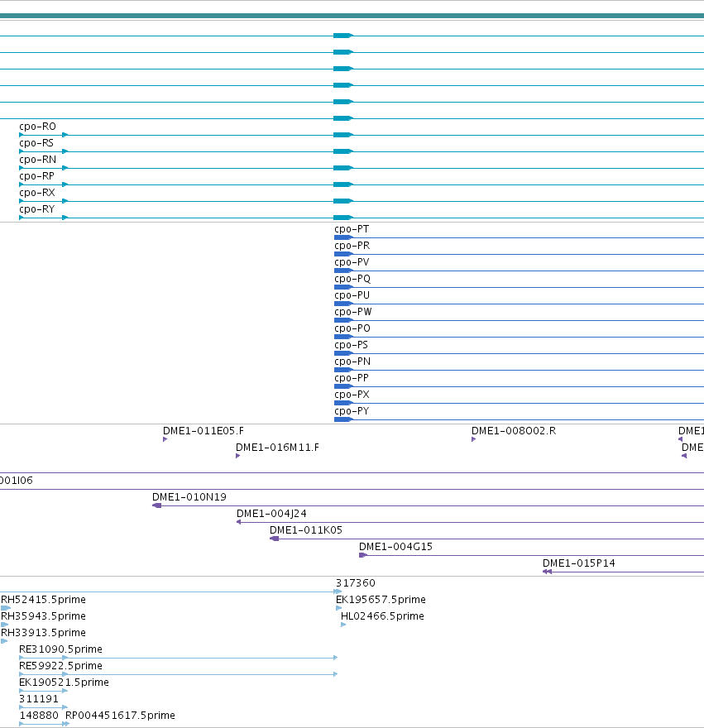Select the cpo-RX transcript label
Viewport: 704px width, 728px height.
tap(37, 192)
